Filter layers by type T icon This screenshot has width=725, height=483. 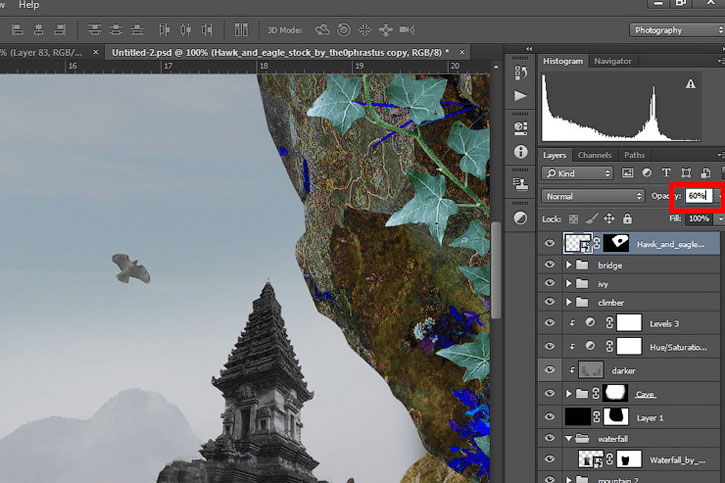point(666,173)
